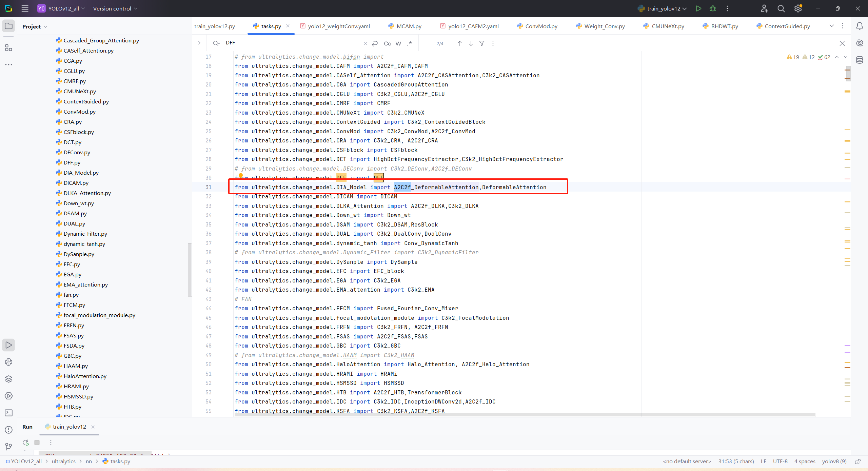Jump to the next search occurrence arrow

(471, 43)
